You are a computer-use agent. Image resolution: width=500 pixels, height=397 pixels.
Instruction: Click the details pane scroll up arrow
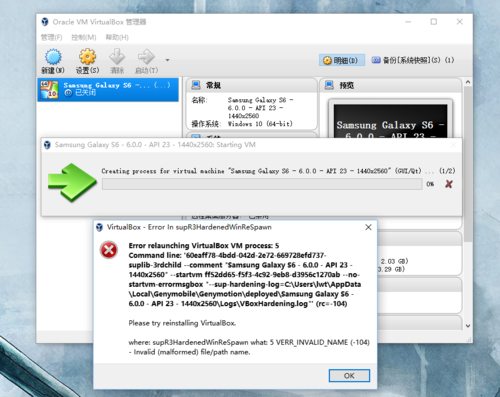(x=468, y=82)
